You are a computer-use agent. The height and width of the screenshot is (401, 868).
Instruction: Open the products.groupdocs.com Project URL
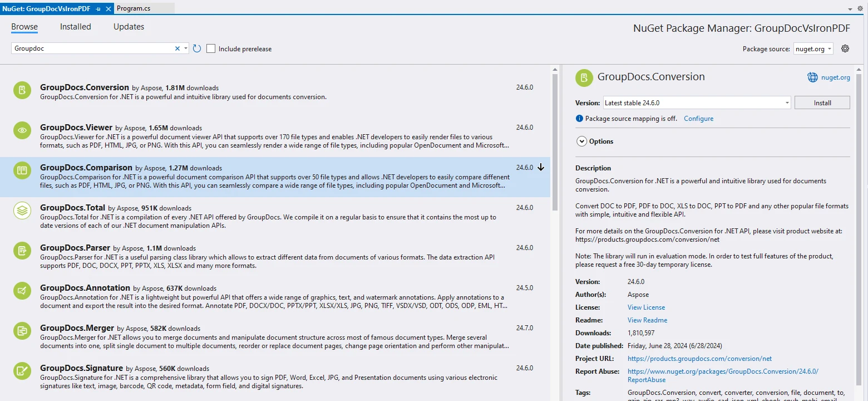(699, 359)
